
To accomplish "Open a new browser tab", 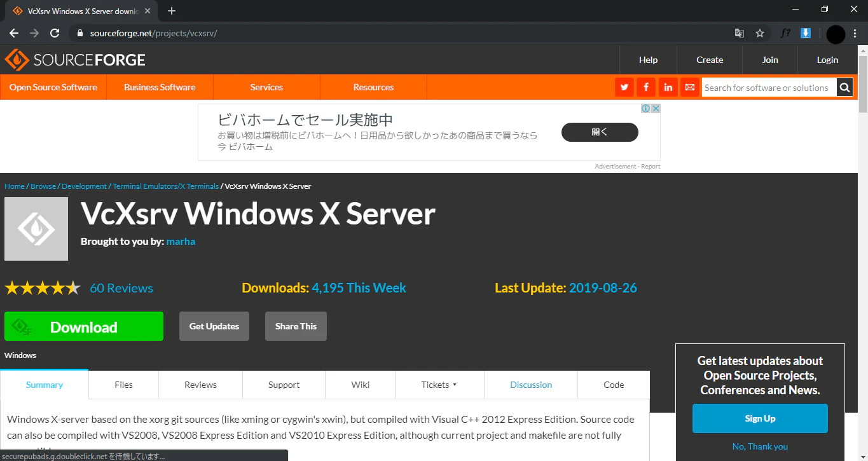I will pos(172,11).
